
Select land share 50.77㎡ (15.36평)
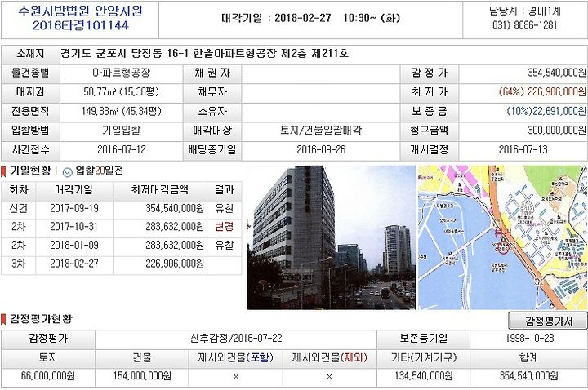121,91
